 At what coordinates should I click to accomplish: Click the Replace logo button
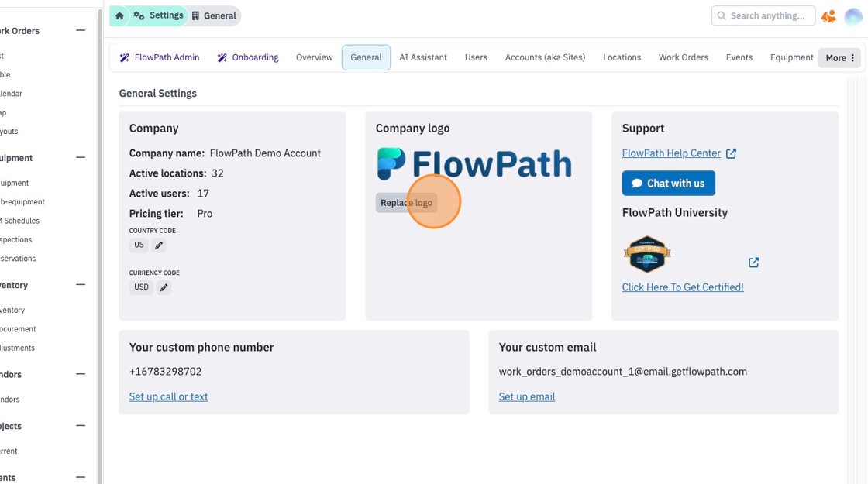(406, 202)
